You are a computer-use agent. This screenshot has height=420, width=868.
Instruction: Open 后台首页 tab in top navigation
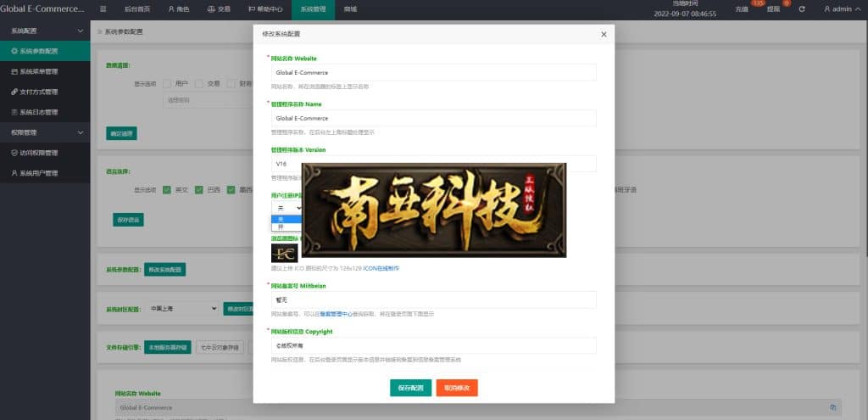136,9
